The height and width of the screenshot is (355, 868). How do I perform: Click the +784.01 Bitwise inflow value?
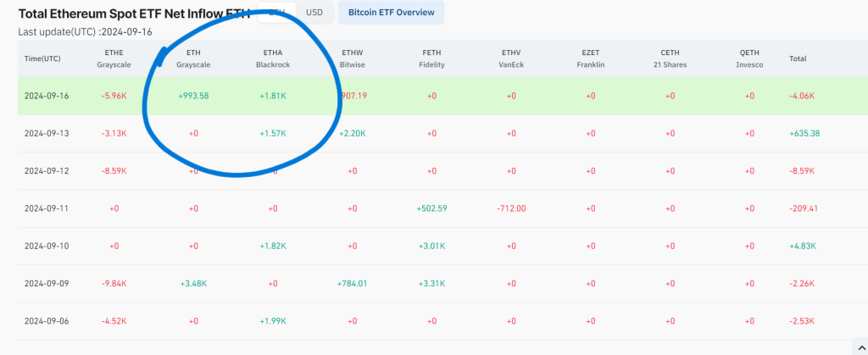[x=352, y=283]
